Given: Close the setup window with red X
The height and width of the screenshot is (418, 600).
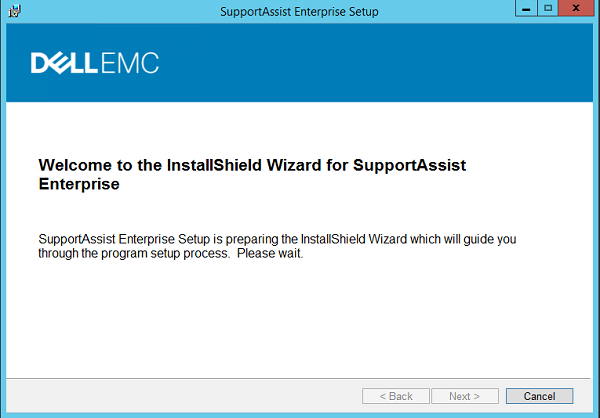Looking at the screenshot, I should click(x=576, y=8).
